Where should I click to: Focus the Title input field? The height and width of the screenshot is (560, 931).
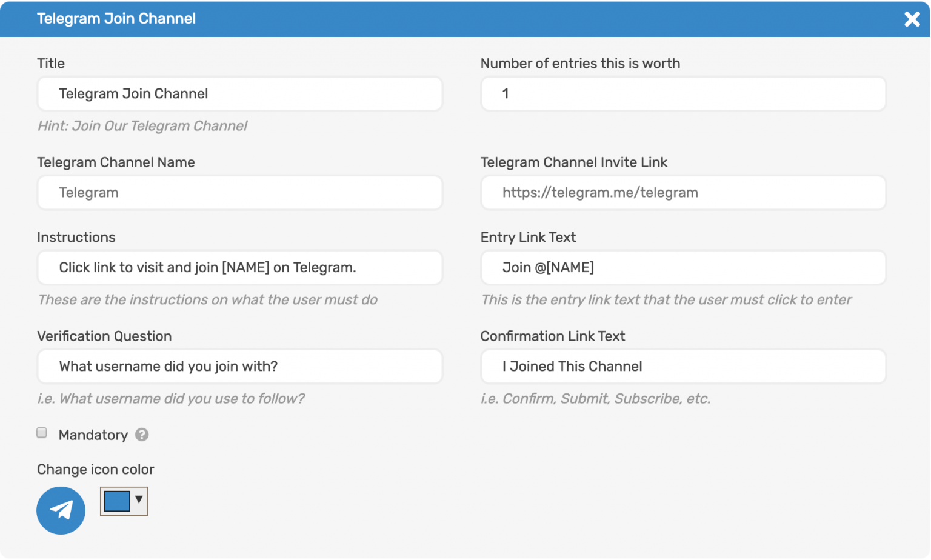pyautogui.click(x=240, y=94)
